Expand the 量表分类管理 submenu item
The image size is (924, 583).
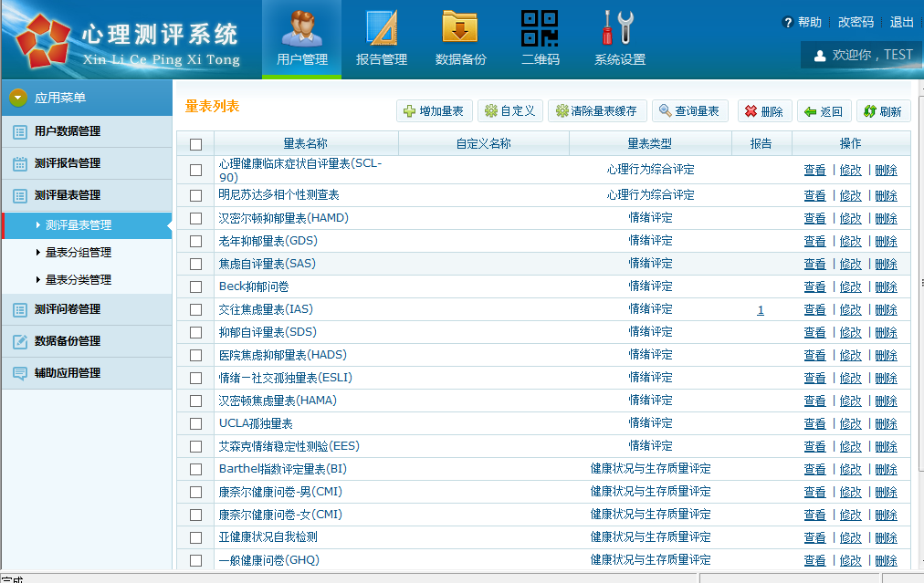click(x=79, y=280)
